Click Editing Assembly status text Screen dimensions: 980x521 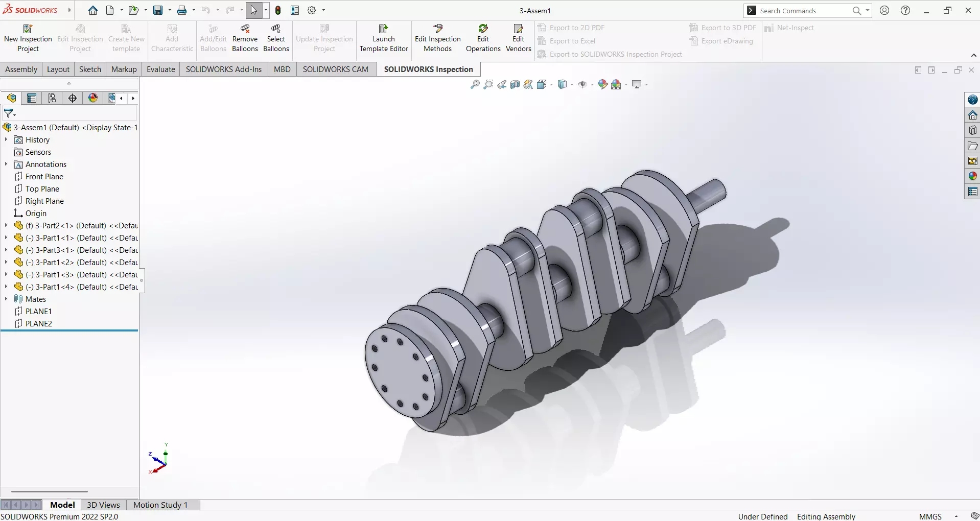(826, 516)
